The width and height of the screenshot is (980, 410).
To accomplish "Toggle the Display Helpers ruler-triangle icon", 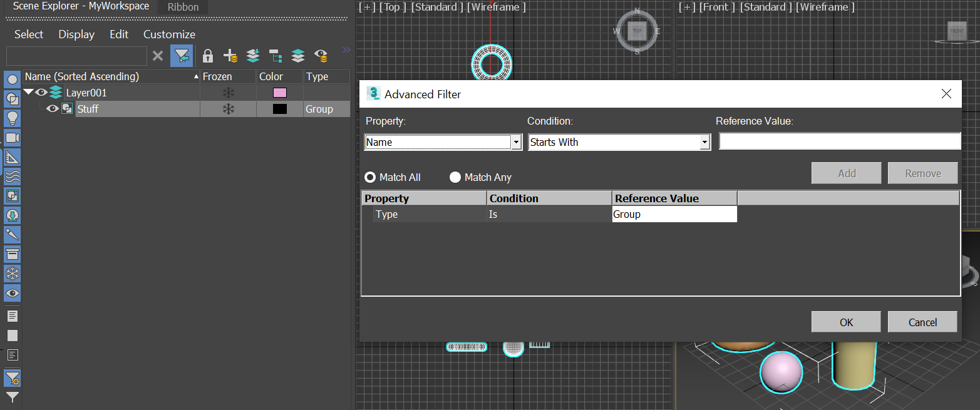I will [x=13, y=157].
